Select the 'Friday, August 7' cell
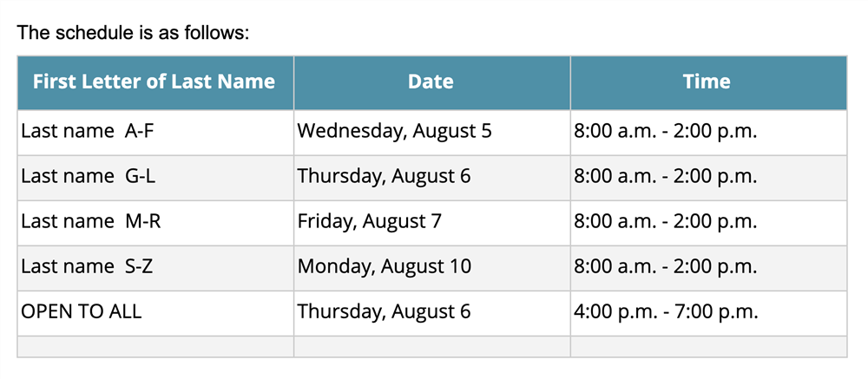Image resolution: width=868 pixels, height=379 pixels. pos(431,223)
